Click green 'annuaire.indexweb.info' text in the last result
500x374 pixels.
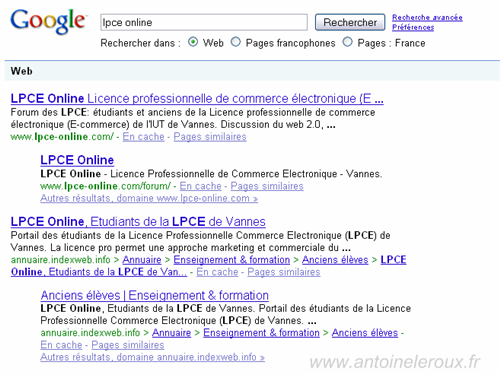click(x=90, y=333)
